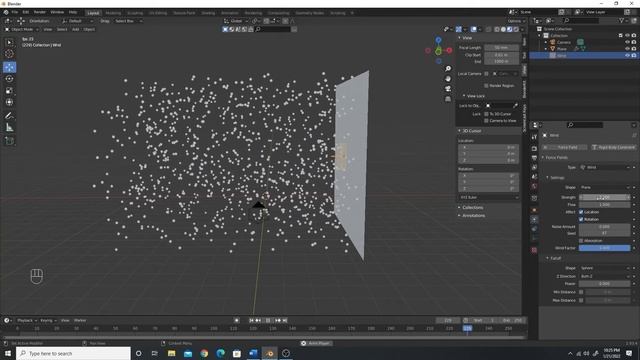Expand the Collections panel
The width and height of the screenshot is (640, 360).
tap(471, 207)
